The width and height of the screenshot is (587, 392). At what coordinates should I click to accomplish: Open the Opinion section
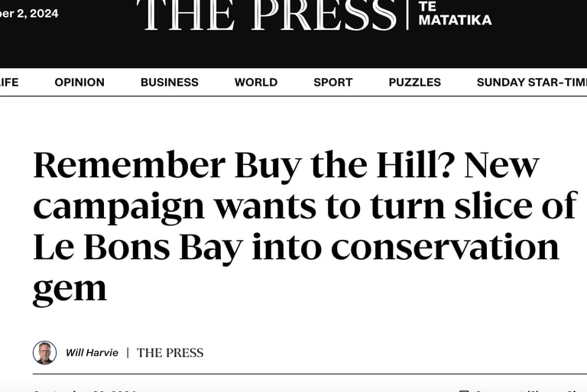pos(79,83)
